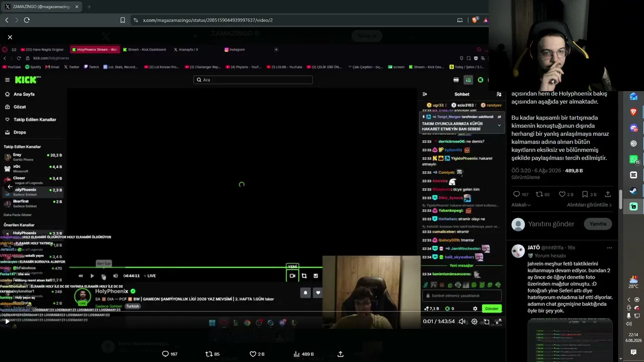The height and width of the screenshot is (362, 644).
Task: Click the Sohbet etmeniz yasaklandı chat input
Action: coord(462,296)
